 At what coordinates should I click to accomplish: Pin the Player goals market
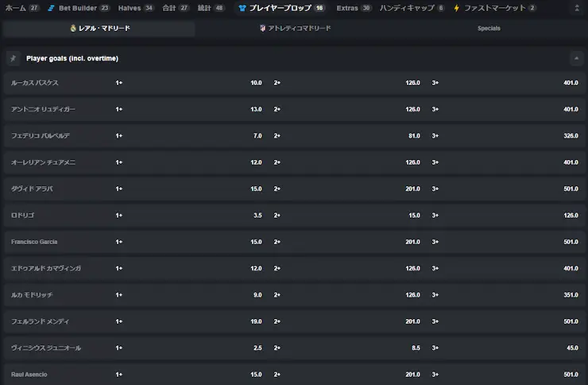pyautogui.click(x=14, y=59)
